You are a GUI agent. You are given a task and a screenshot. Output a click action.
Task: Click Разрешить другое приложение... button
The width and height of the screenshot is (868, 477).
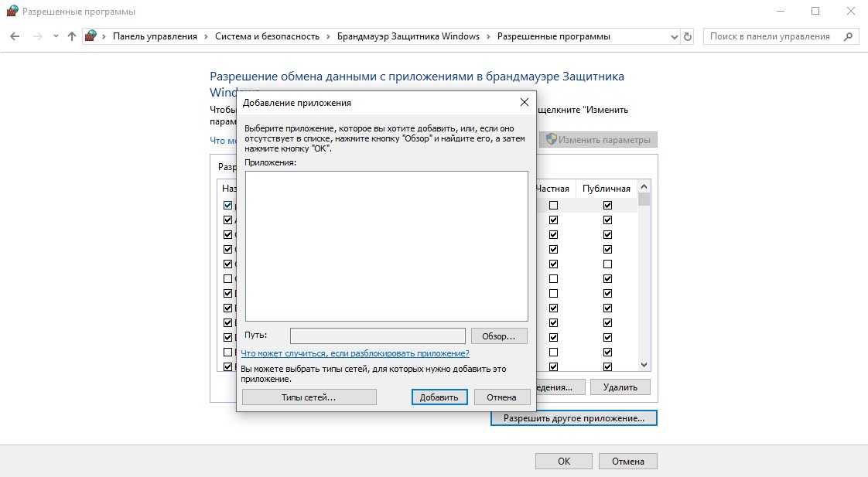(x=573, y=418)
